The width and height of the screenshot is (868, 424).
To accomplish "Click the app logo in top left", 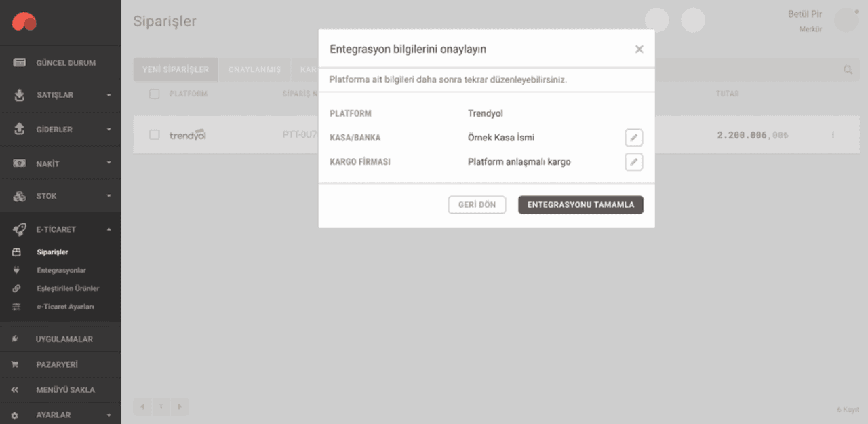I will point(24,22).
